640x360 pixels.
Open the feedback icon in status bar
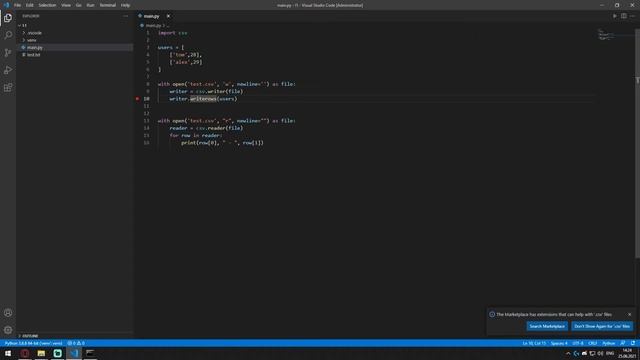tap(623, 343)
